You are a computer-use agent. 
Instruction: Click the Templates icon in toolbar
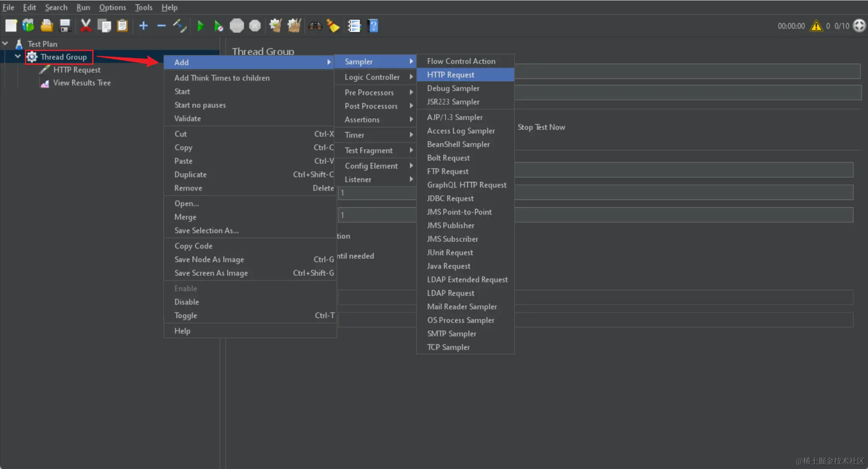click(x=28, y=26)
